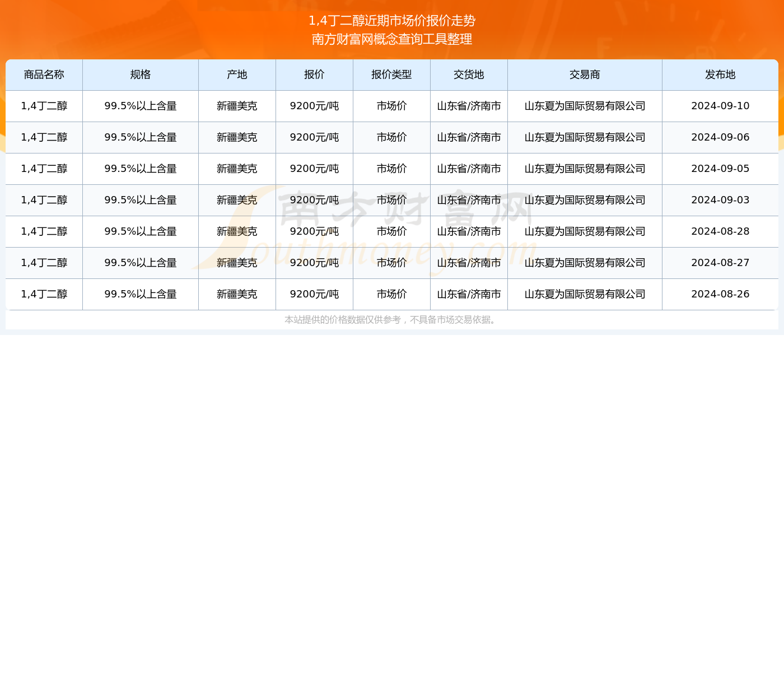Viewport: 784px width, 675px height.
Task: Click 9200元/吨 in the 2024-08-26 row
Action: tap(315, 294)
